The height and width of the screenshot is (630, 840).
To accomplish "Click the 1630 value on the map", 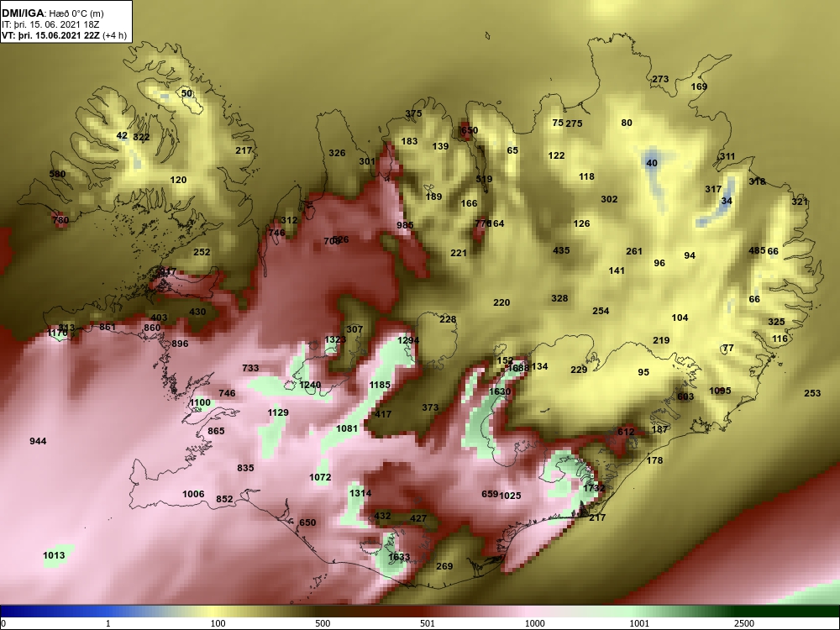I will (x=500, y=391).
